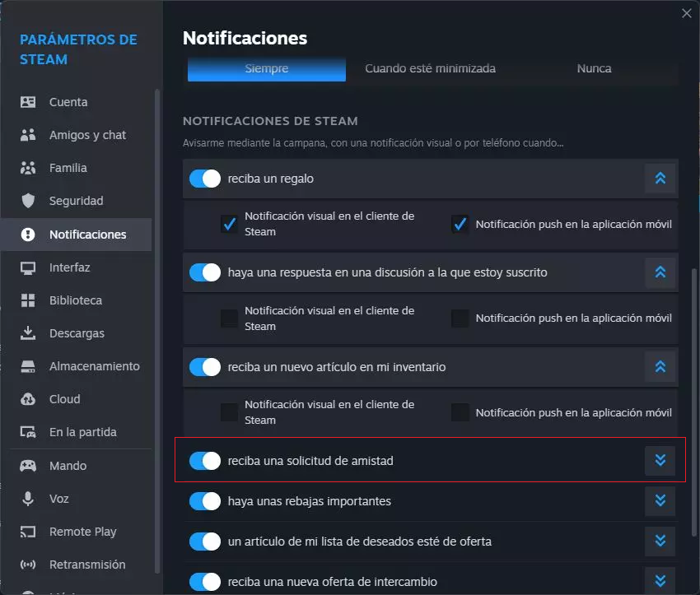Open the Seguridad settings section

(x=77, y=201)
